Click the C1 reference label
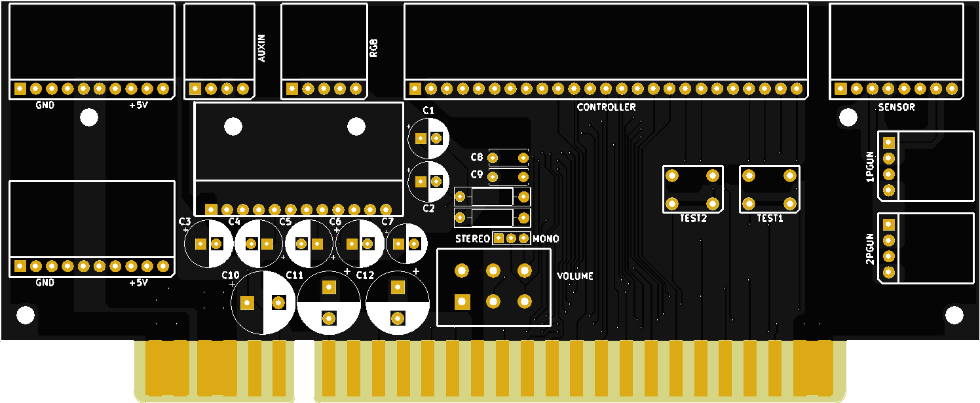980x403 pixels. (x=428, y=109)
